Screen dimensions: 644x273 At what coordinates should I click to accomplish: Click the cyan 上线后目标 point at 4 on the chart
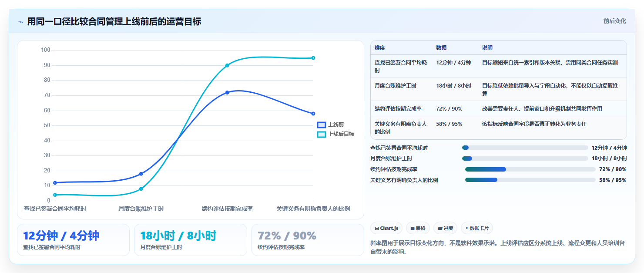coord(55,195)
